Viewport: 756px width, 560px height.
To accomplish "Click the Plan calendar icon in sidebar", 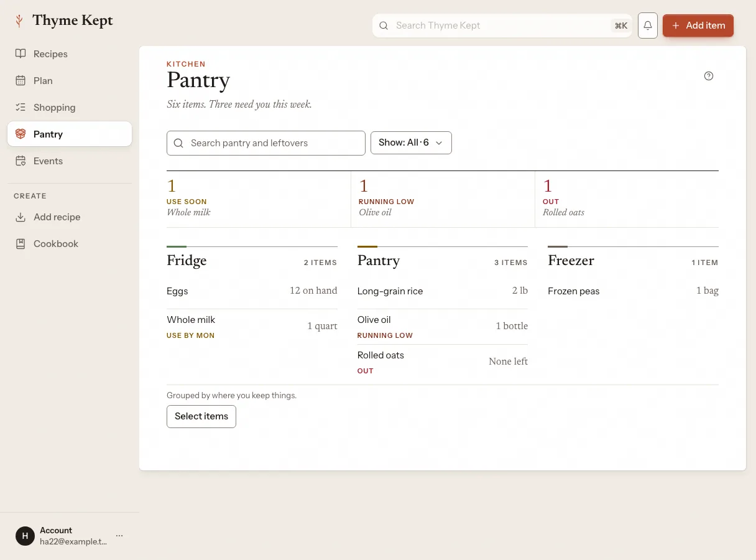I will [x=21, y=80].
